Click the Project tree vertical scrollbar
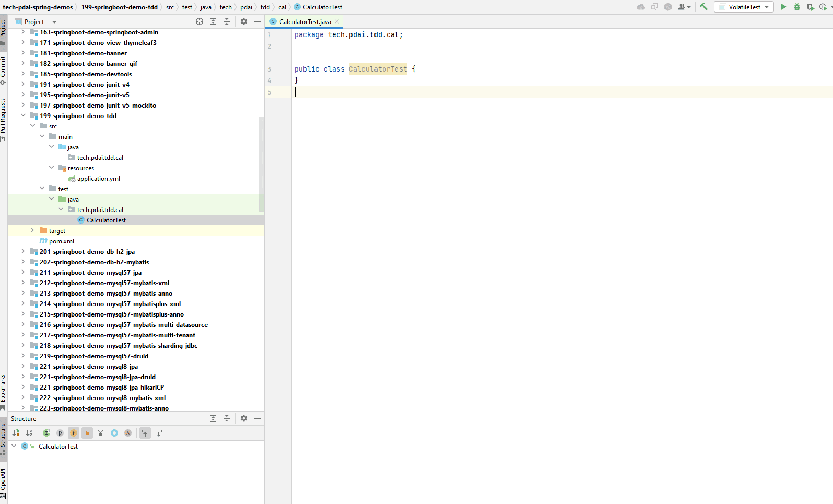The height and width of the screenshot is (504, 833). tap(262, 164)
